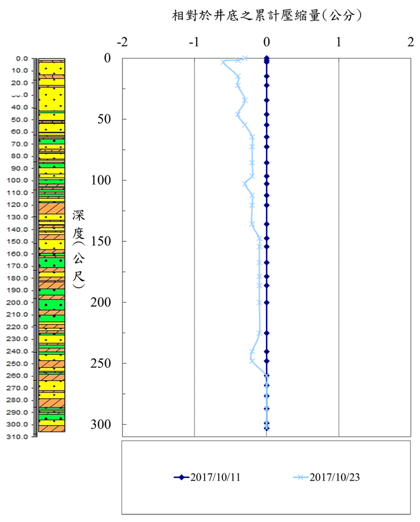Click the dark blue diamond legend marker
Image resolution: width=420 pixels, height=522 pixels.
(181, 477)
